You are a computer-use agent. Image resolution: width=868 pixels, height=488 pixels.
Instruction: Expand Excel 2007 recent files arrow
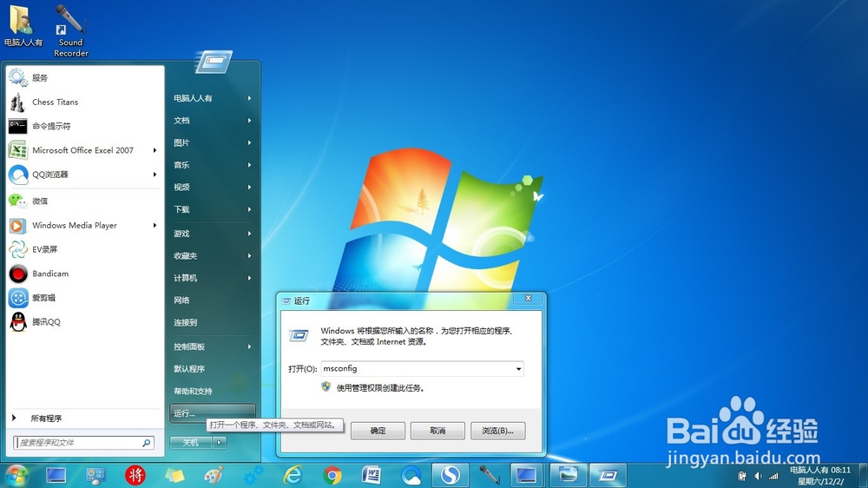(x=155, y=150)
